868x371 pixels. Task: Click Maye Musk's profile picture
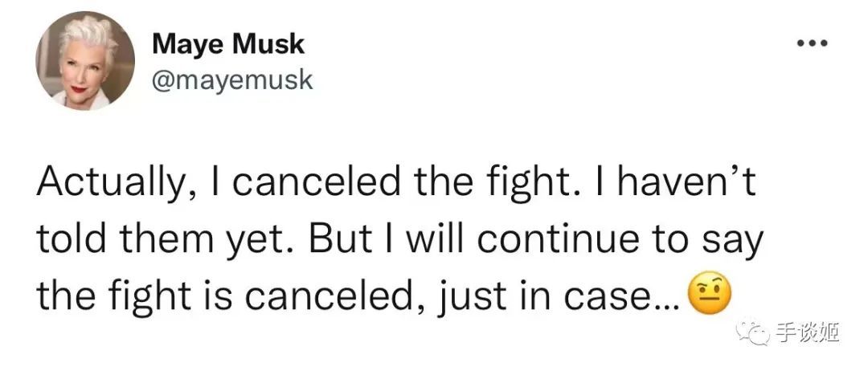pos(85,60)
